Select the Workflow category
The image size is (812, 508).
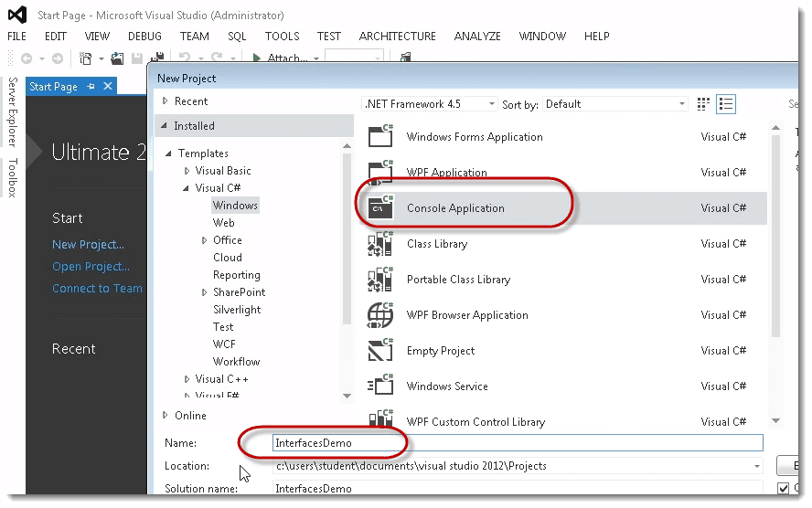[x=236, y=362]
